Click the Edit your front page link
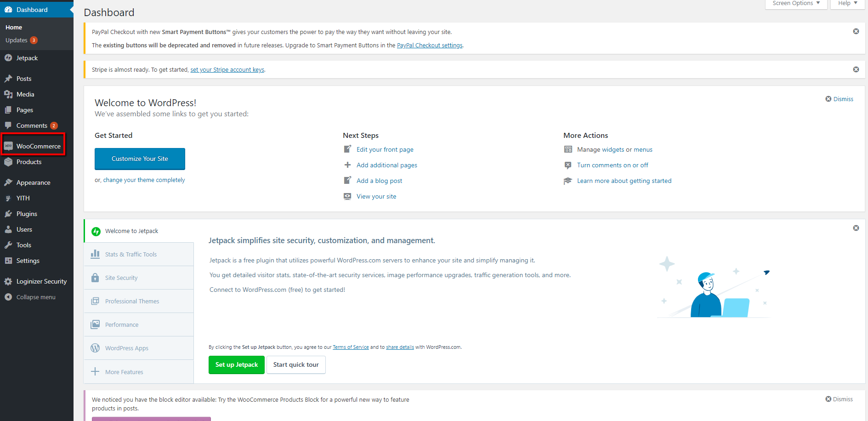Screen dimensions: 868x421 coord(385,149)
